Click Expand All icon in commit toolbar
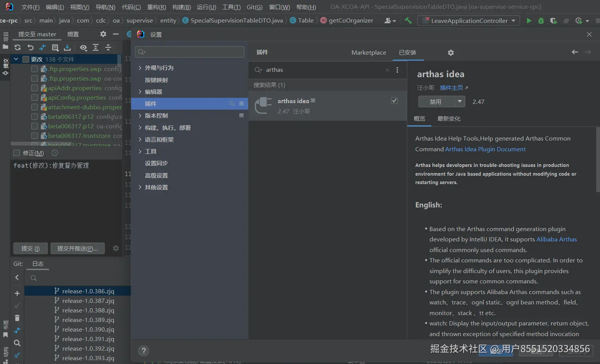 (x=96, y=47)
